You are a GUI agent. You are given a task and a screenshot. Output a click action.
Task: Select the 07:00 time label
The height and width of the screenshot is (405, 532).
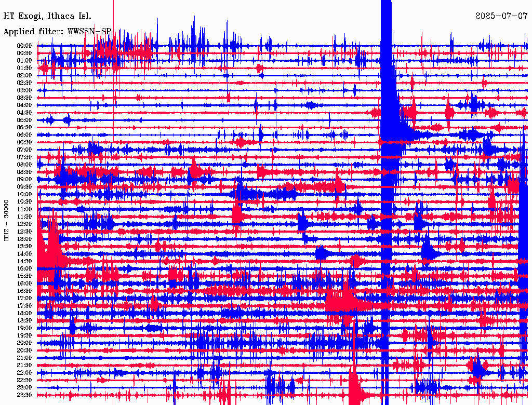coord(24,150)
